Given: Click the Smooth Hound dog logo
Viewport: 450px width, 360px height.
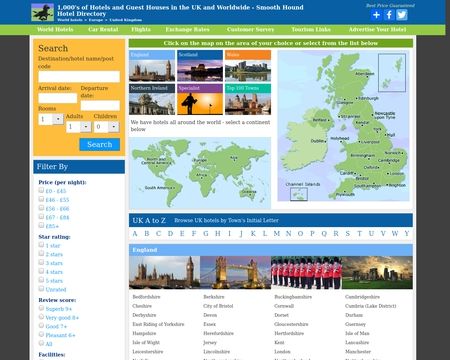Looking at the screenshot, I should click(42, 12).
